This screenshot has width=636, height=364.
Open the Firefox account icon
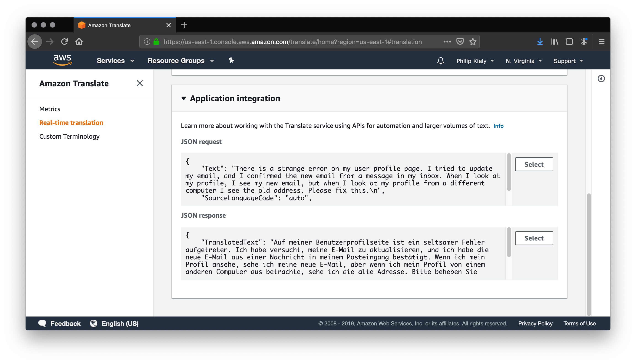coord(584,42)
